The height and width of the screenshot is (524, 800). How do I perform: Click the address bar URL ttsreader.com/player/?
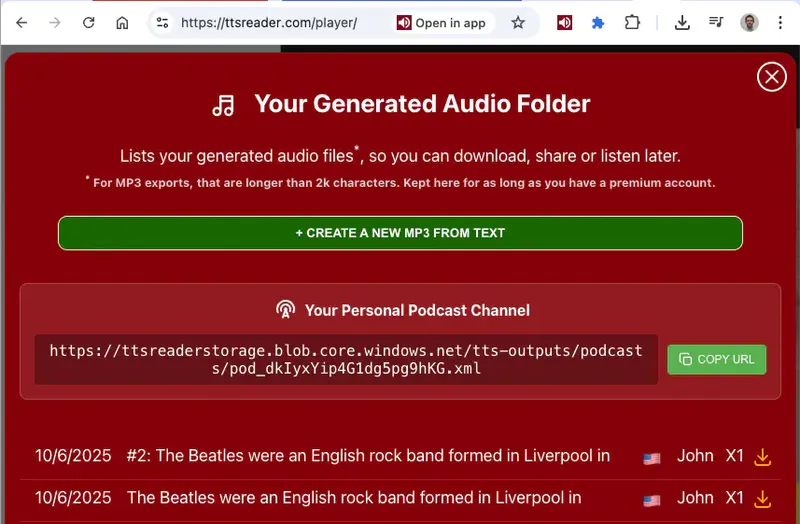coord(269,23)
